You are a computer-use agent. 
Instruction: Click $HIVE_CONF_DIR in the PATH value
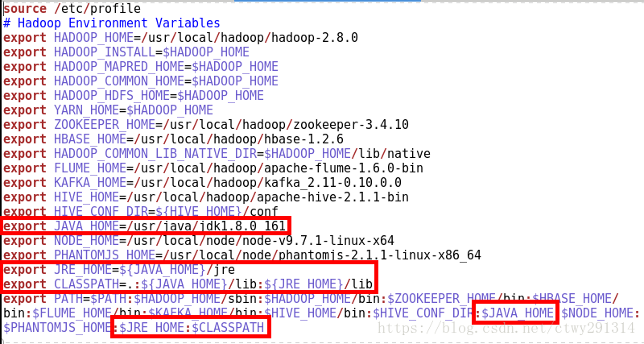423,313
